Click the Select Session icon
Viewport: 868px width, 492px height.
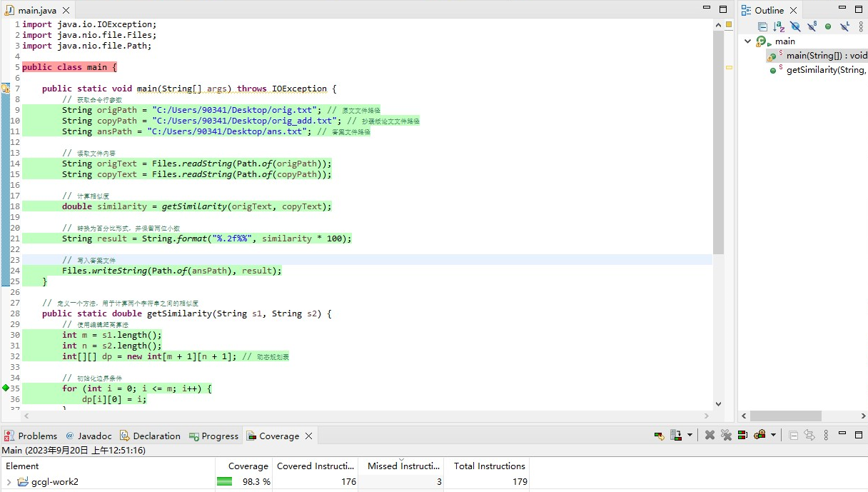coord(759,435)
